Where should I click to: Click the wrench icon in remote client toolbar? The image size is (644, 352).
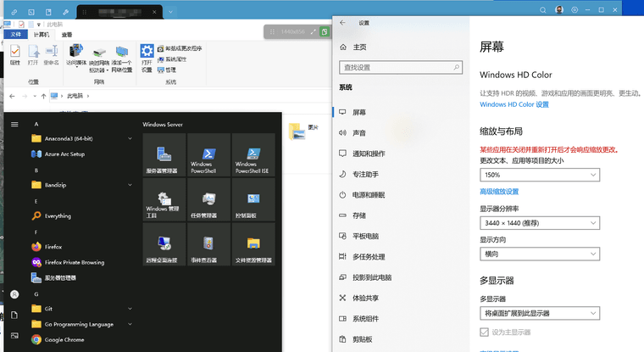click(66, 12)
